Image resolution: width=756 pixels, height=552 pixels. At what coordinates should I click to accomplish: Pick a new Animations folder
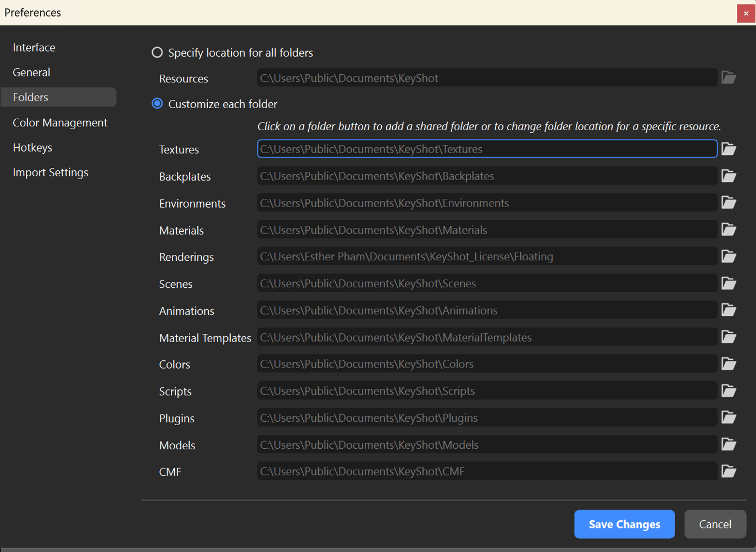click(729, 310)
